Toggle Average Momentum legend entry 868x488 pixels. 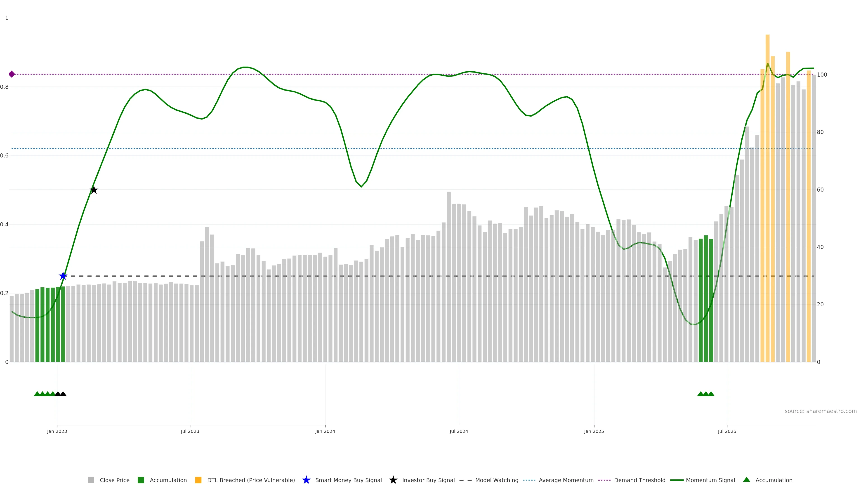click(x=566, y=480)
